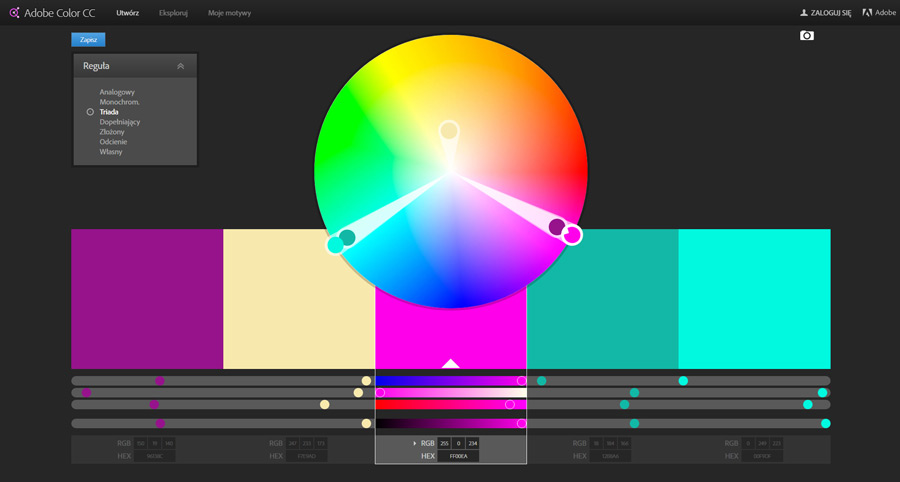
Task: Click the dark purple handle on the color wheel
Action: click(x=557, y=227)
